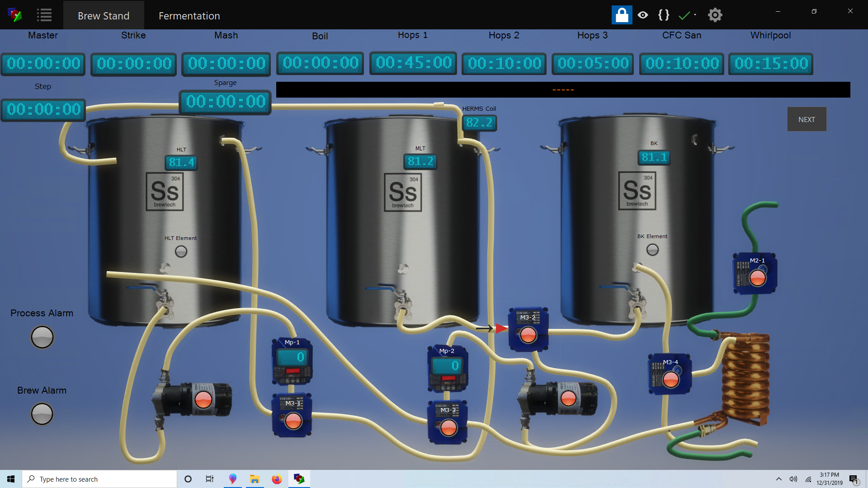Click the Sparge timer display

click(226, 102)
